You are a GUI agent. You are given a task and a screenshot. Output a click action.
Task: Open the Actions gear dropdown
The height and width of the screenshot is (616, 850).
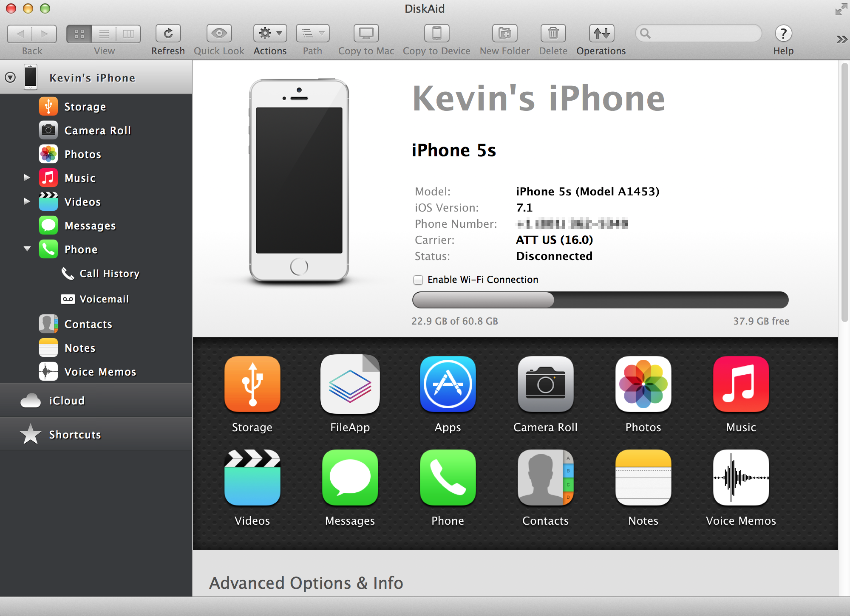click(x=270, y=34)
